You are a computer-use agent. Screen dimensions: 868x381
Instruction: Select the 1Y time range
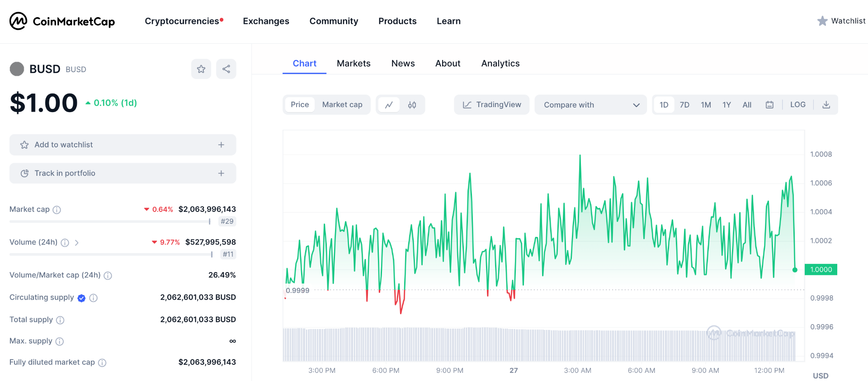[x=726, y=105]
